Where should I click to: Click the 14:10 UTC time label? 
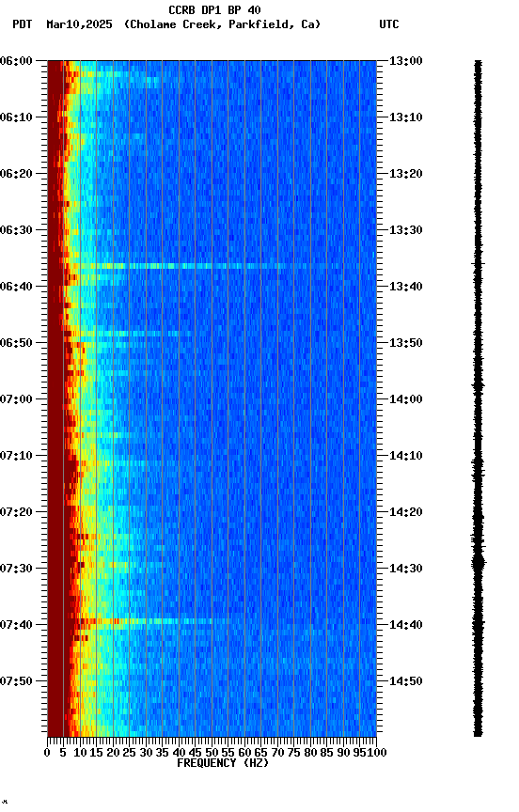pos(406,456)
